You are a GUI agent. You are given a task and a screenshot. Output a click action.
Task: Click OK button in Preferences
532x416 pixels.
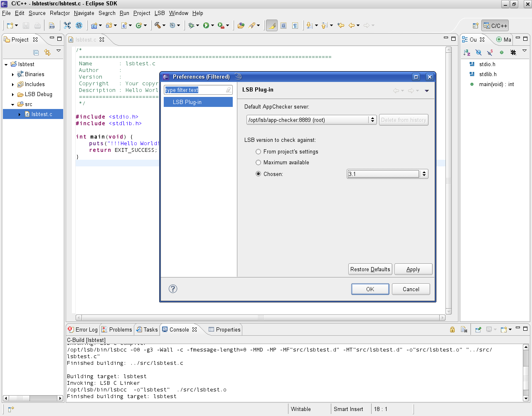click(x=370, y=289)
